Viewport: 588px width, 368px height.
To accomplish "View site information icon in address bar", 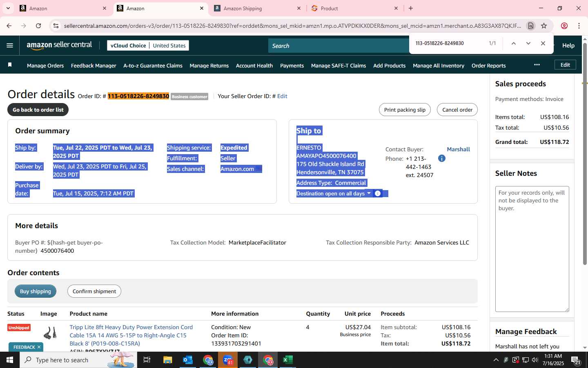I will pos(56,26).
